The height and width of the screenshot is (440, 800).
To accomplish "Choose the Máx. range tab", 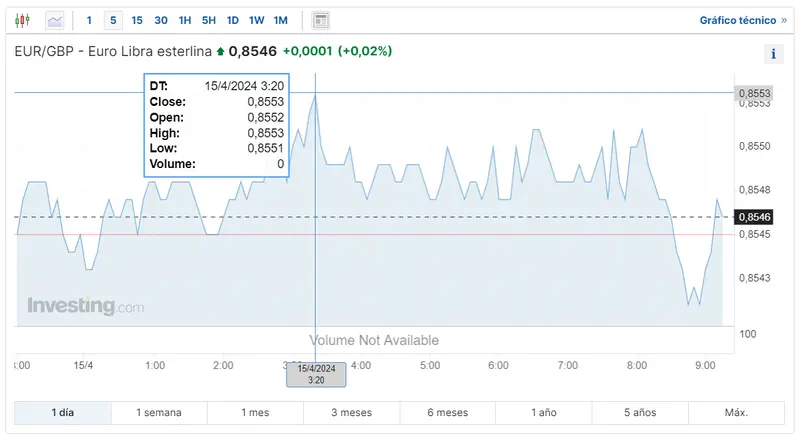I will click(736, 412).
